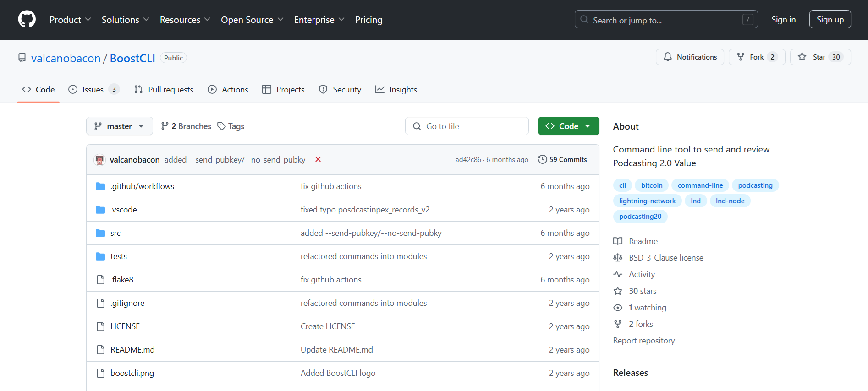Click the BSD-3-Clause license scale icon
Viewport: 868px width, 391px height.
[618, 258]
